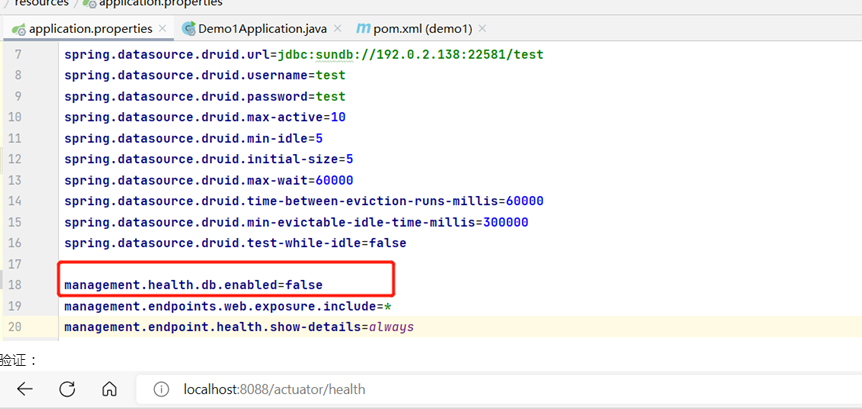
Task: Click the time-between-eviction-runs-millis line
Action: pyautogui.click(x=304, y=201)
